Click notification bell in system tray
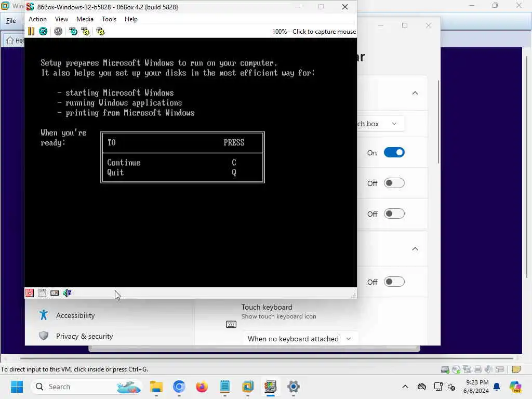This screenshot has width=532, height=399. (x=497, y=387)
